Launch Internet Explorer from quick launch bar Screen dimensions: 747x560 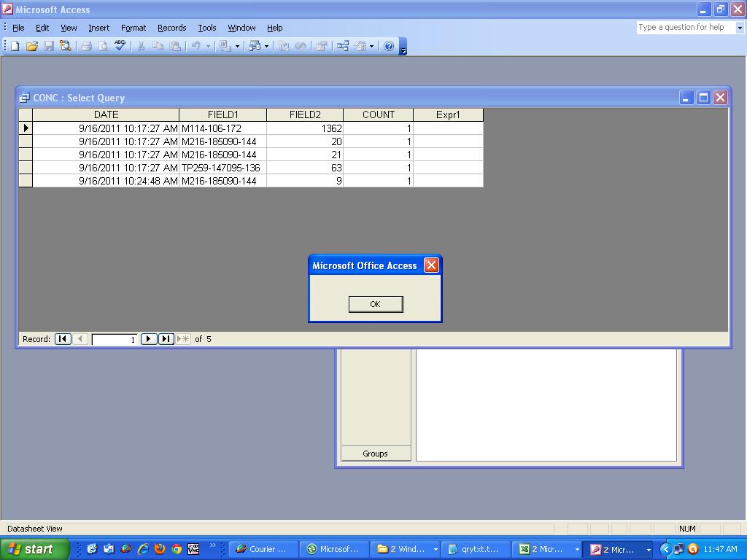pyautogui.click(x=143, y=549)
